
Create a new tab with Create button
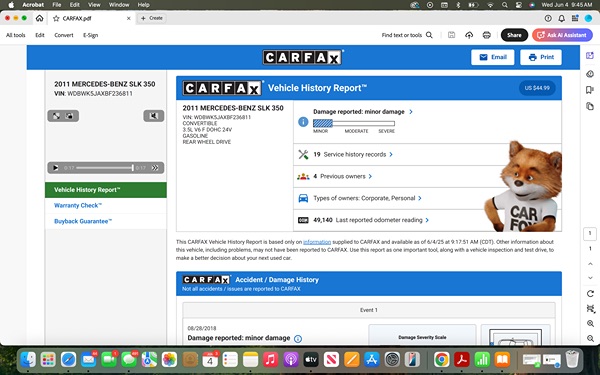(152, 18)
